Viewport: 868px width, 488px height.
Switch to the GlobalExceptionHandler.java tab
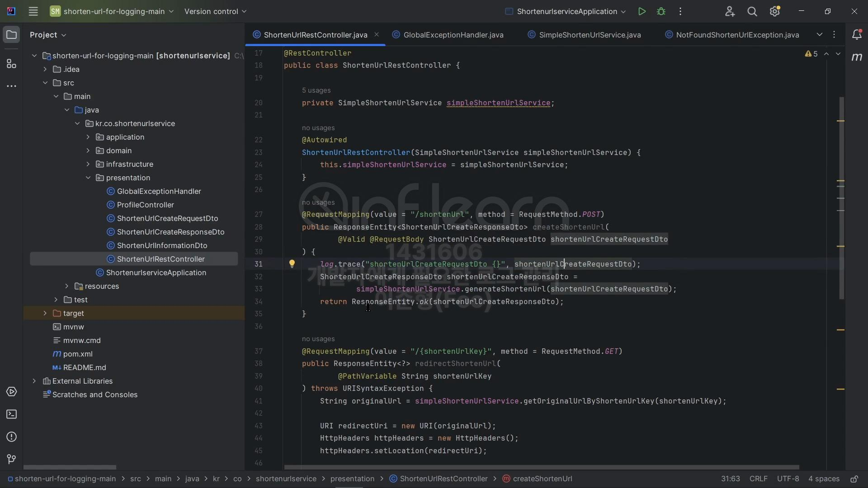[453, 35]
